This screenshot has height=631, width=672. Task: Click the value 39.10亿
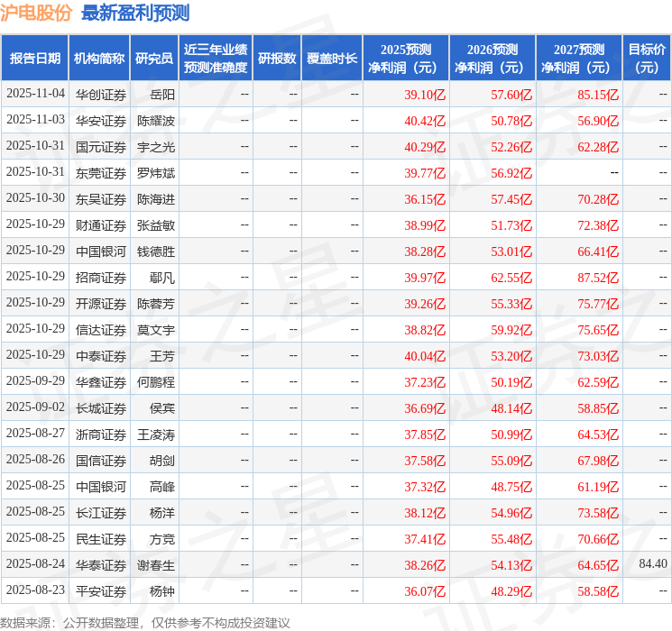(x=425, y=95)
